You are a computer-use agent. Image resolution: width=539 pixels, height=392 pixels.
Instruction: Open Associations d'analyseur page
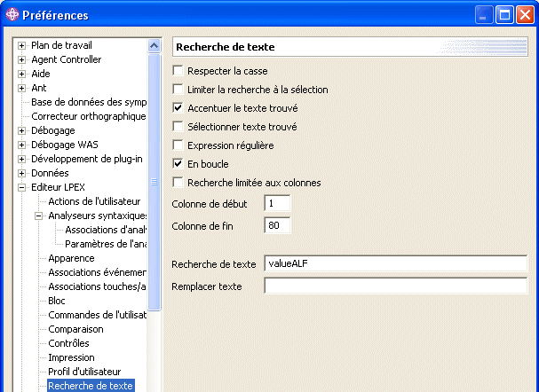coord(106,230)
